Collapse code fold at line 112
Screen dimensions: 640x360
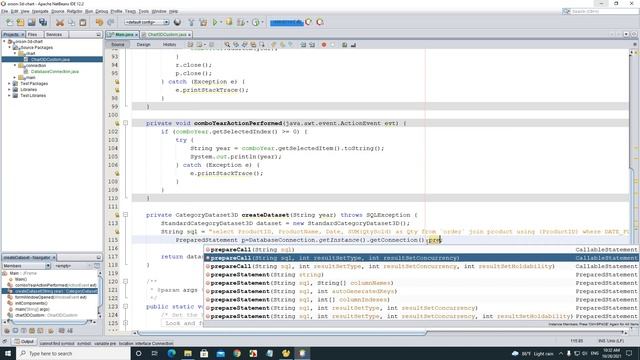coord(126,215)
